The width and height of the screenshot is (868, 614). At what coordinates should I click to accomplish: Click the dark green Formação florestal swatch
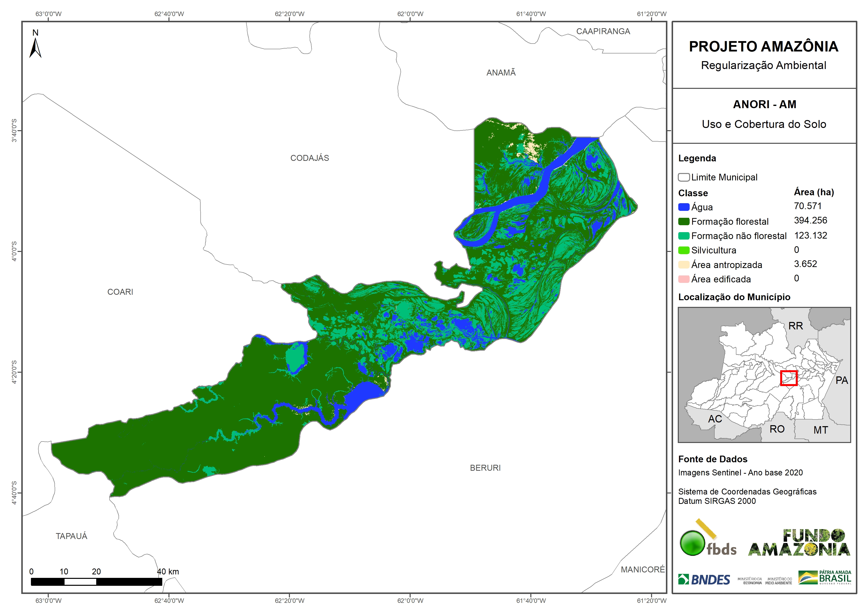click(683, 221)
